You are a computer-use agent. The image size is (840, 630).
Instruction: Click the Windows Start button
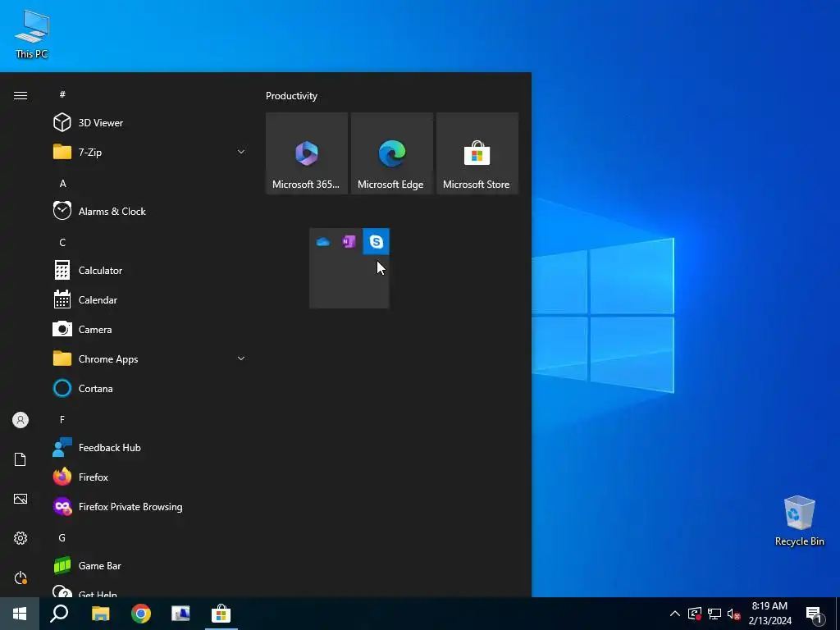coord(20,614)
